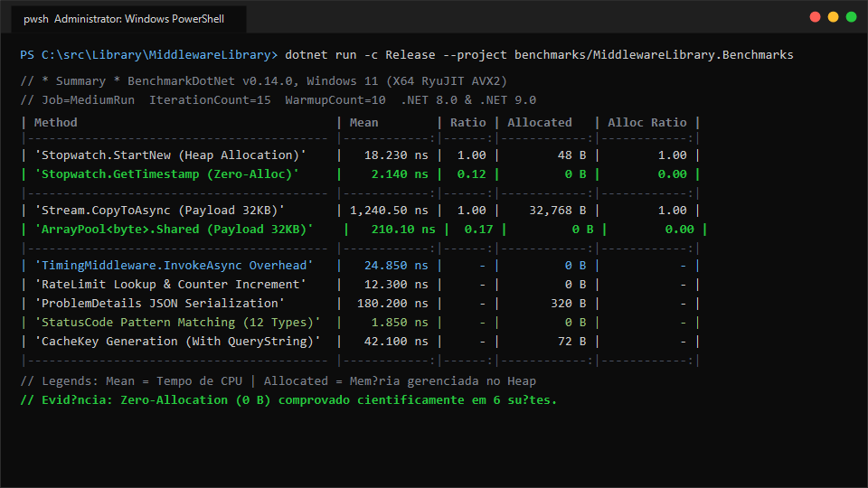Click the green maximize window dot
This screenshot has height=488, width=868.
tap(852, 17)
